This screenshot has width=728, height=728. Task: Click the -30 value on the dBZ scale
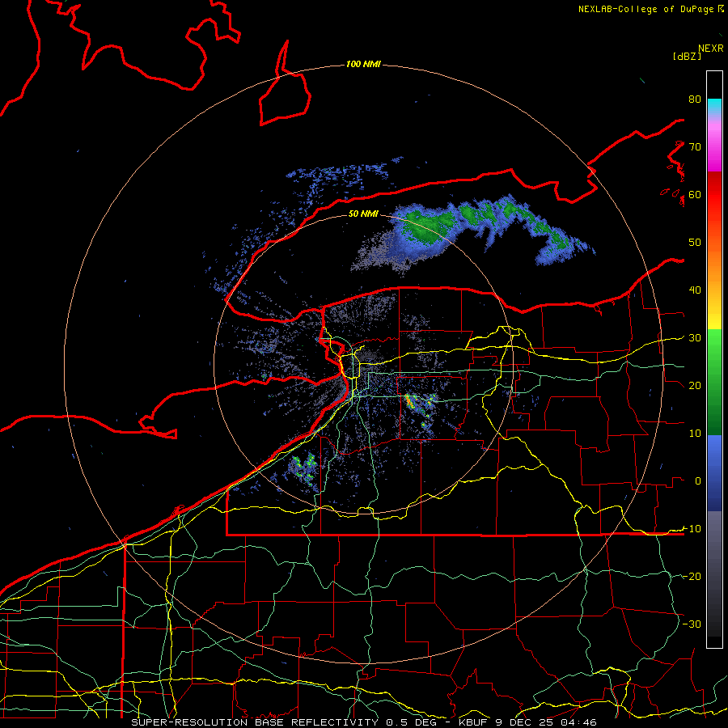tap(692, 624)
